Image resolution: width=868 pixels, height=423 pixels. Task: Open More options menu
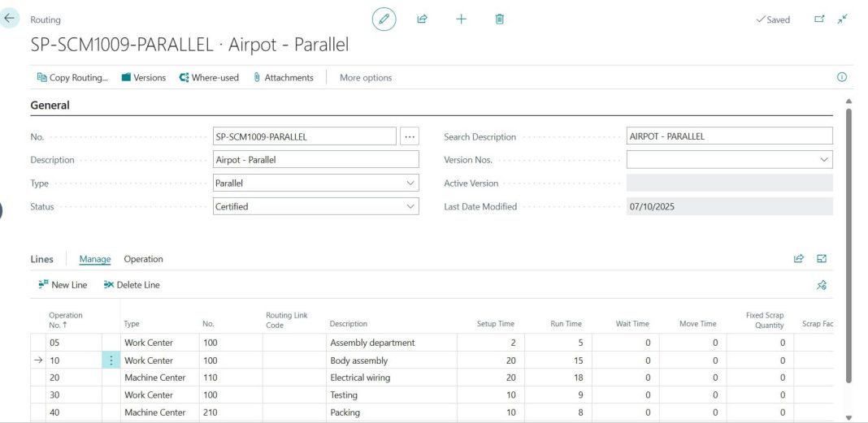coord(366,77)
